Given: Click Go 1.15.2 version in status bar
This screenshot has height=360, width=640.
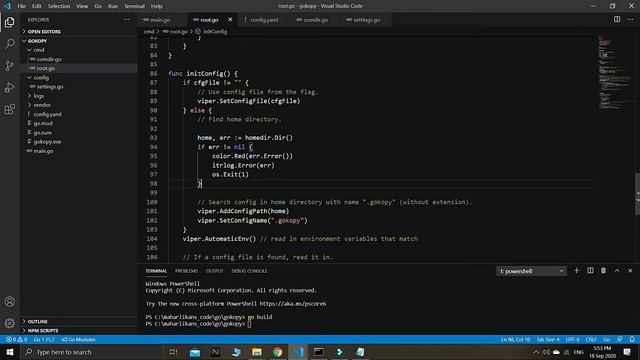Looking at the screenshot, I should 44,339.
